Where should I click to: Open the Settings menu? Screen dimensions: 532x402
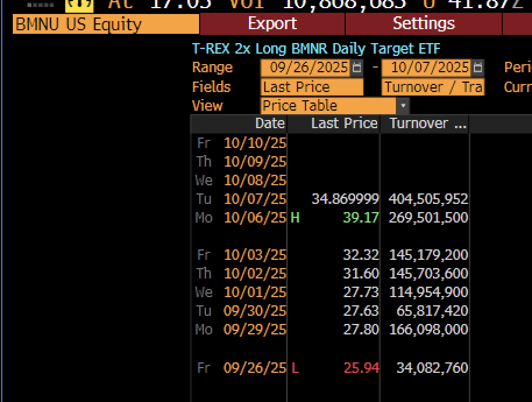pyautogui.click(x=423, y=24)
